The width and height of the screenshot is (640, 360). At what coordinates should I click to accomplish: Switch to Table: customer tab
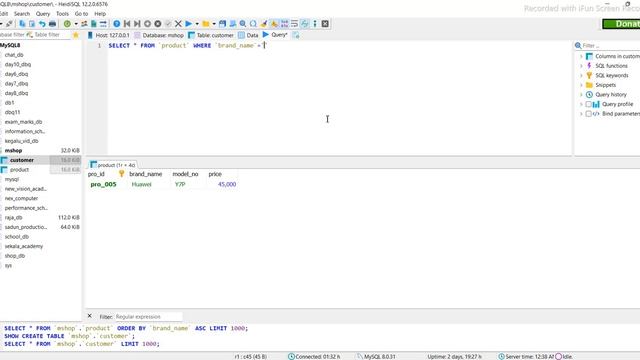coord(211,36)
